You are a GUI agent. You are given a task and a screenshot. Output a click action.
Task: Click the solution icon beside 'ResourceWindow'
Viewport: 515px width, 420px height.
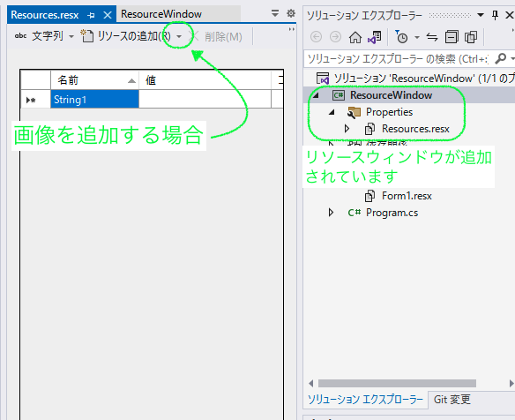pos(323,79)
